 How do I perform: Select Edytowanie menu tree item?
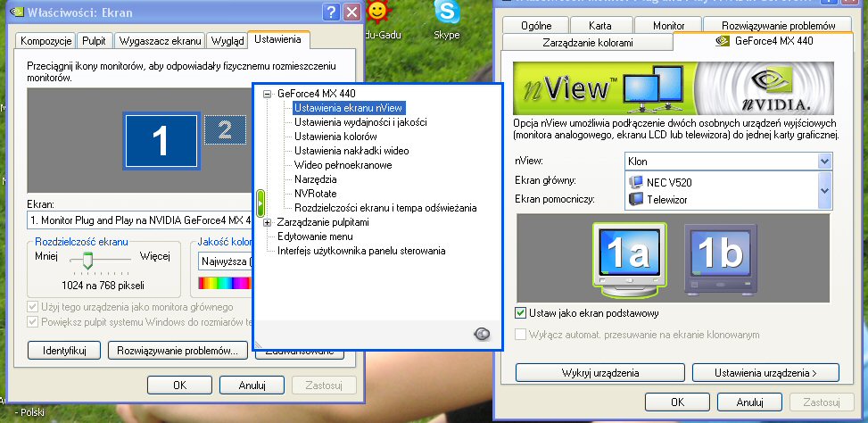point(314,236)
